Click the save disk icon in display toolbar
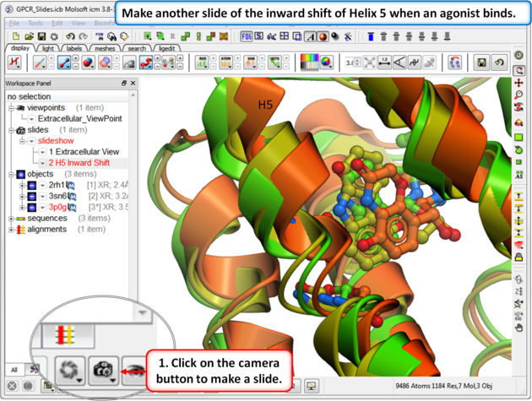The image size is (532, 401). coord(480,62)
